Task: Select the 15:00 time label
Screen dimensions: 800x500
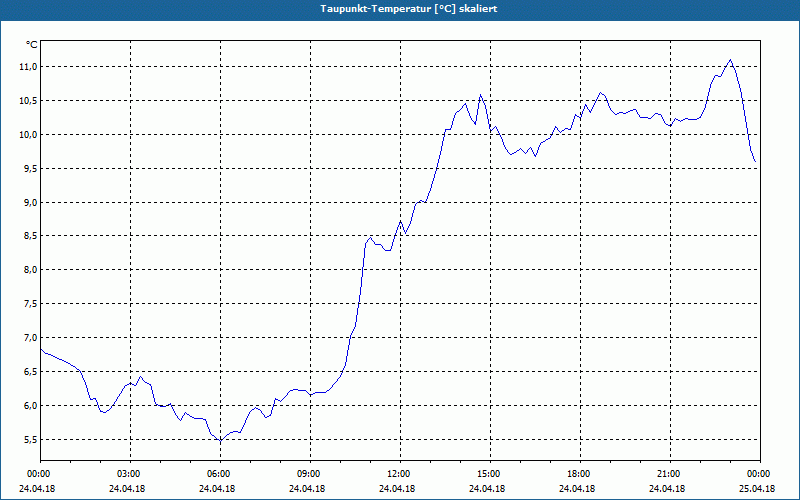Action: (x=488, y=474)
